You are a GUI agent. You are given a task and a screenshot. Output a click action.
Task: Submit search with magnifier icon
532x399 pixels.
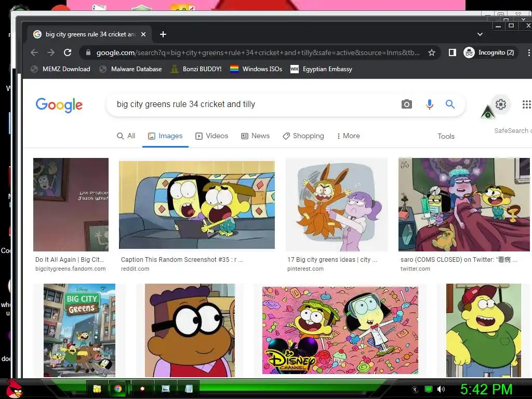[450, 104]
